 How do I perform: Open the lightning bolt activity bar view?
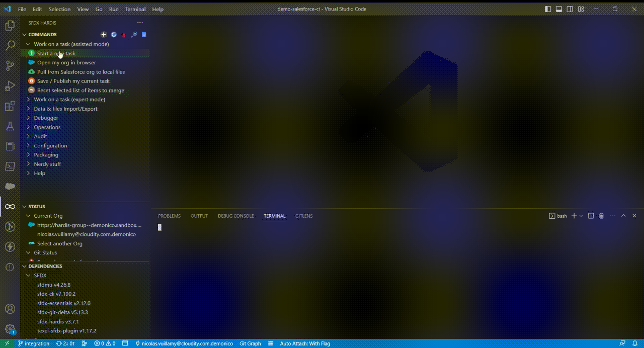(x=10, y=247)
